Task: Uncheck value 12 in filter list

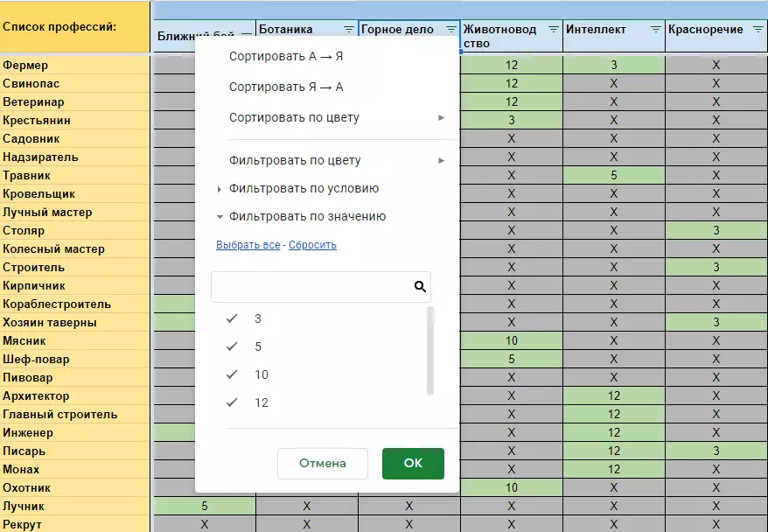Action: click(232, 402)
